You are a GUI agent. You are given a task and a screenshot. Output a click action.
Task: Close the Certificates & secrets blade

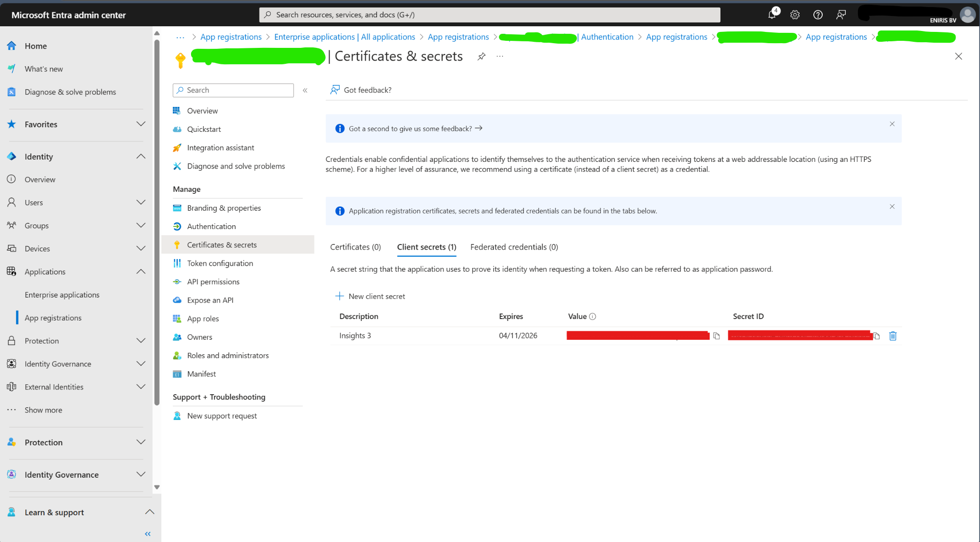pos(958,56)
